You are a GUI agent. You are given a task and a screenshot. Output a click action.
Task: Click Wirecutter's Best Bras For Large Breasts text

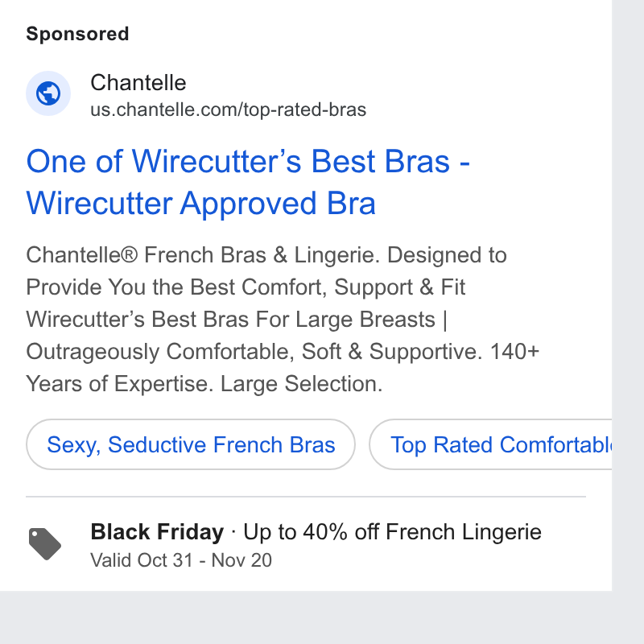pyautogui.click(x=230, y=319)
